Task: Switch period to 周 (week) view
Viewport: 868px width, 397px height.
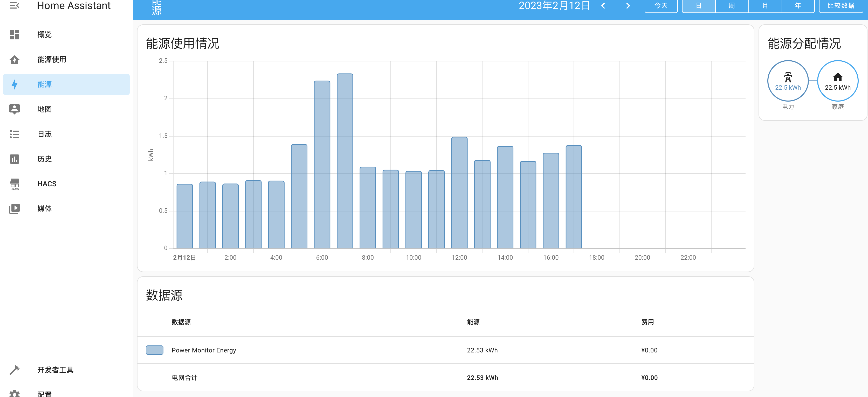Action: pos(732,6)
